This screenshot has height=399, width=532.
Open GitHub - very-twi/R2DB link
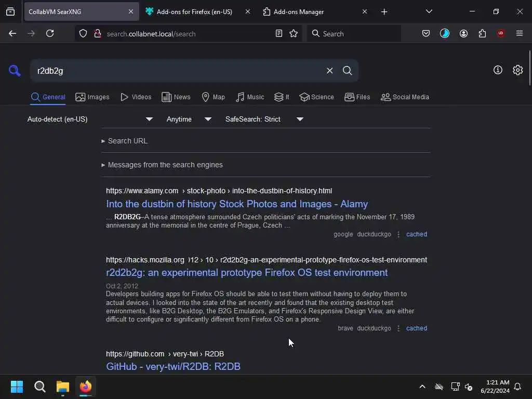point(173,366)
